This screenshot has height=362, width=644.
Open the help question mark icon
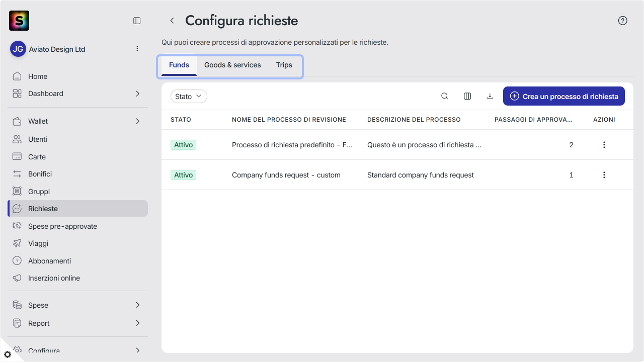point(623,21)
